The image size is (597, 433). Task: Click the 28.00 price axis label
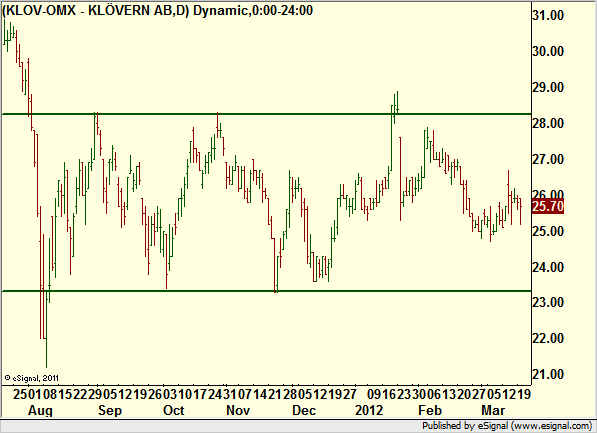(x=548, y=123)
